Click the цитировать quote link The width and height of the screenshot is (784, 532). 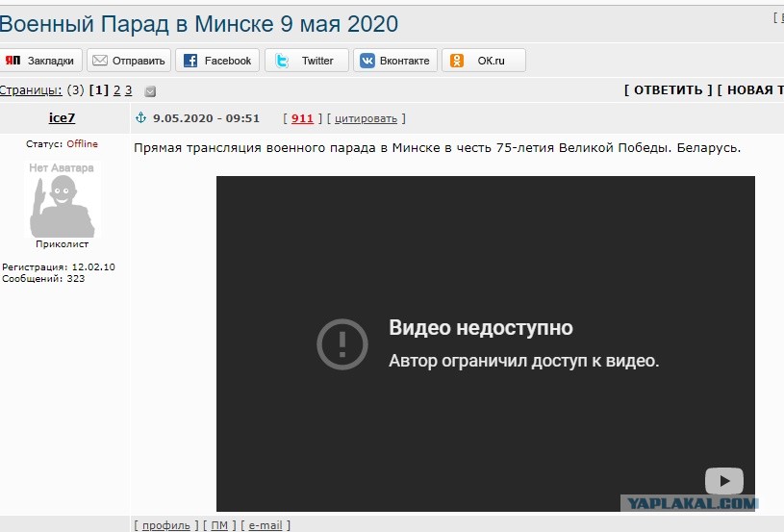[366, 119]
